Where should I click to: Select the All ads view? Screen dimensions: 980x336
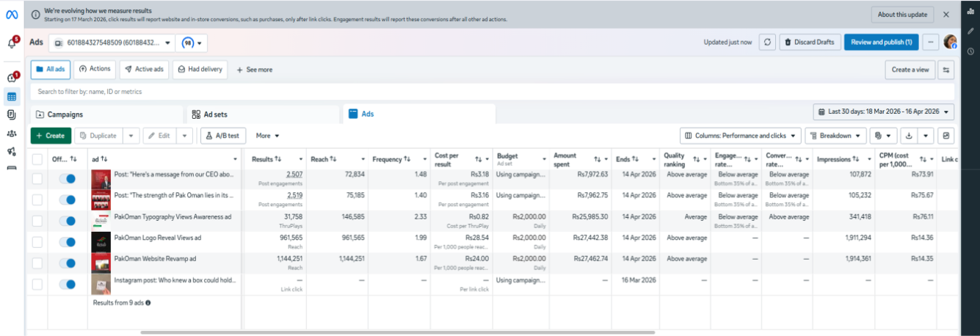tap(50, 70)
